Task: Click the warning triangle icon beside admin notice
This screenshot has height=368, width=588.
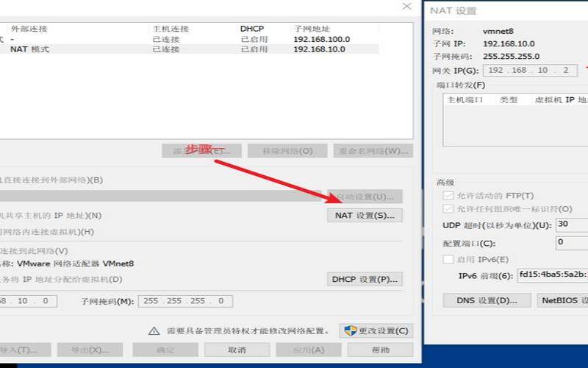Action: (154, 331)
